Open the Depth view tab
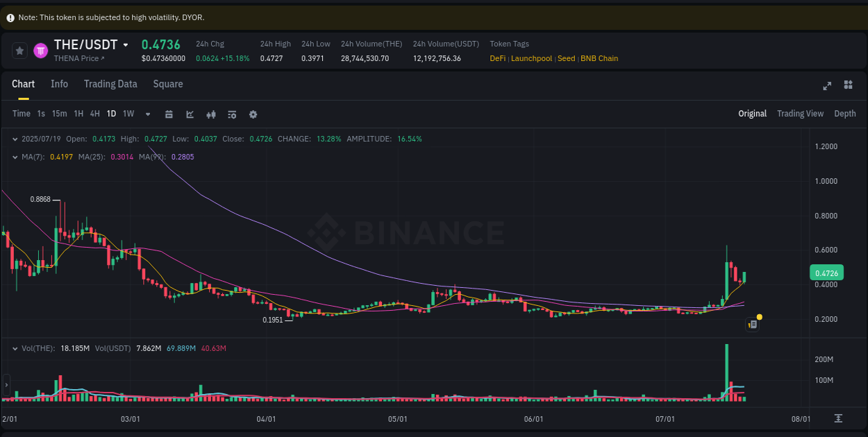This screenshot has width=868, height=437. point(845,113)
